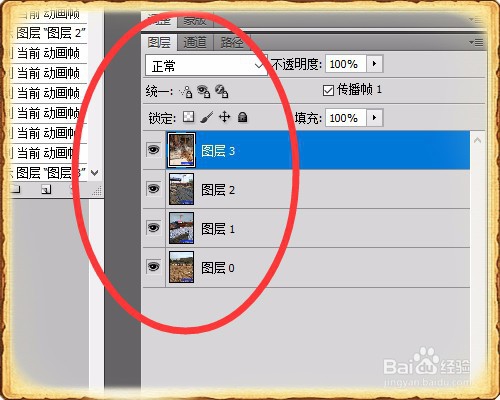This screenshot has height=400, width=500.
Task: Hide 图层 2 using its eye icon
Action: [154, 189]
